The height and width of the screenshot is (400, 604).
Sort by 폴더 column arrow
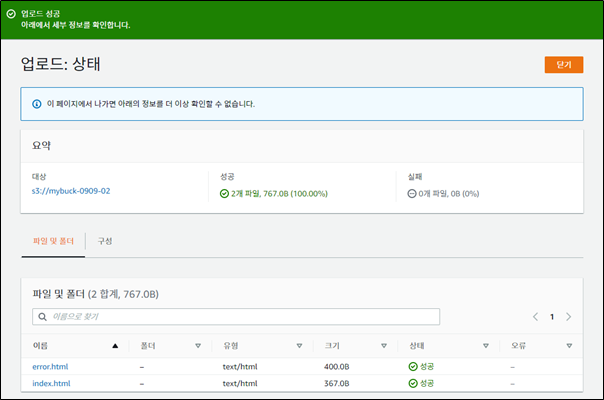[198, 346]
